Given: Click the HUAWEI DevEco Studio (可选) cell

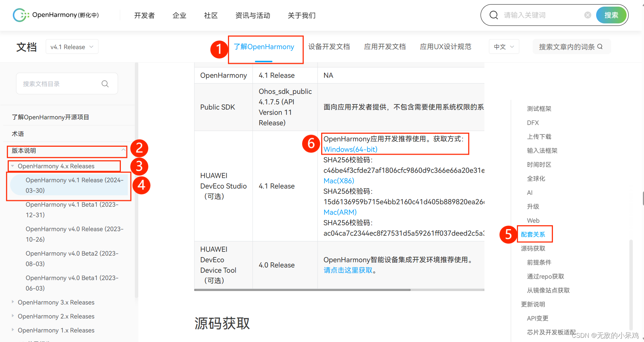Looking at the screenshot, I should [x=224, y=186].
